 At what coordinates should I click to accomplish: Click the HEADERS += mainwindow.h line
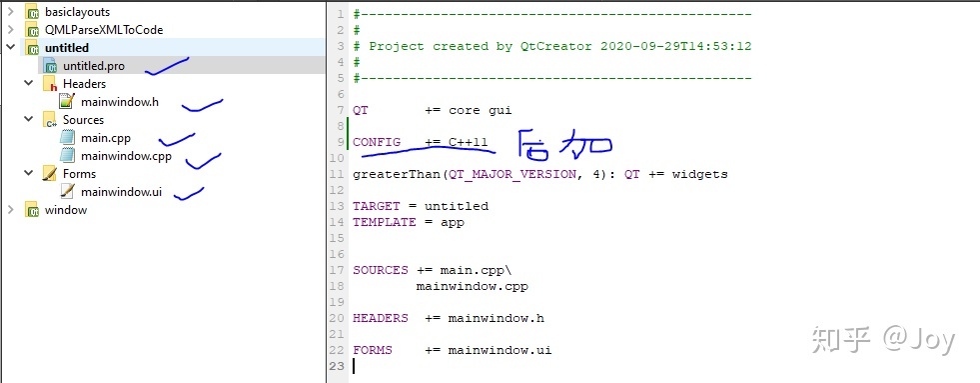point(449,318)
